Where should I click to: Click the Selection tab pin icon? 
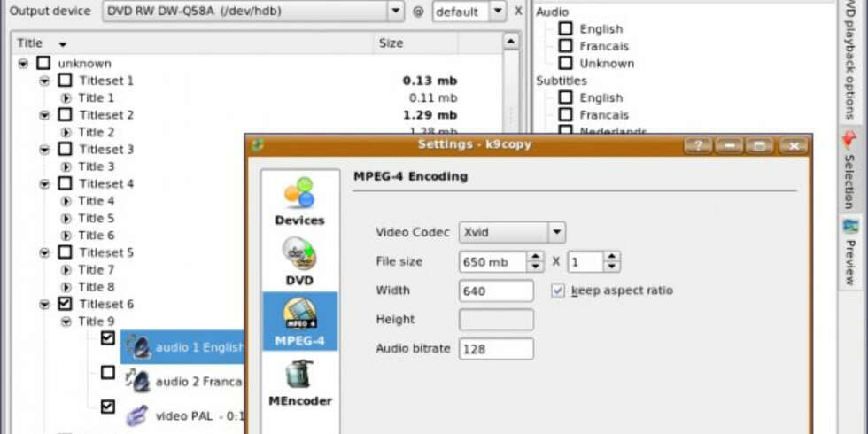pos(849,140)
